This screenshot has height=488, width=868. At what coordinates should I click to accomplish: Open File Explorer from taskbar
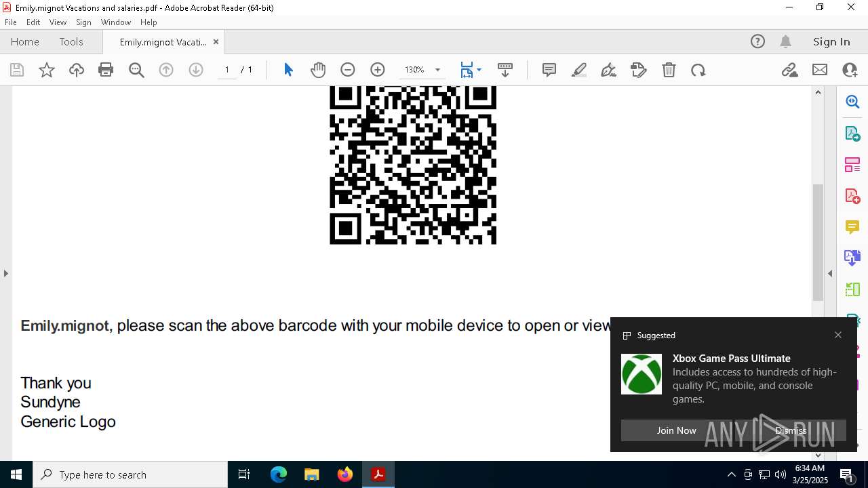[312, 474]
